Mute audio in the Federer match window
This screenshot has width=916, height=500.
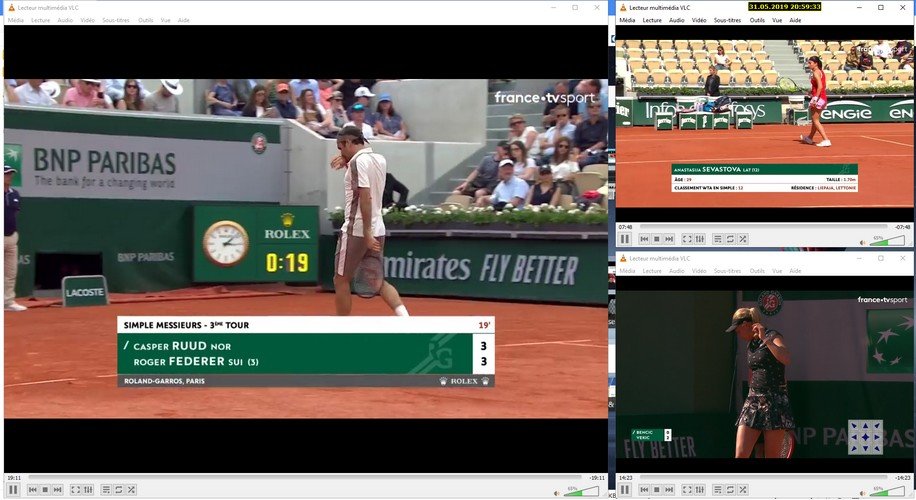coord(557,493)
